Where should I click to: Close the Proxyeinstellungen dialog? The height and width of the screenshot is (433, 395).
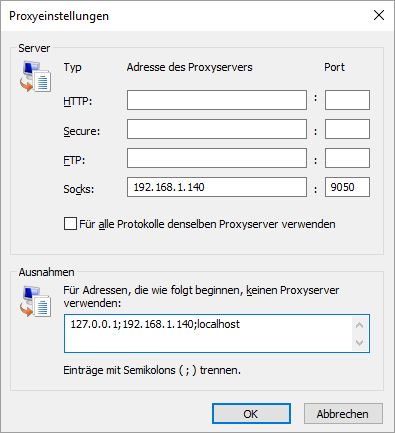coord(379,15)
